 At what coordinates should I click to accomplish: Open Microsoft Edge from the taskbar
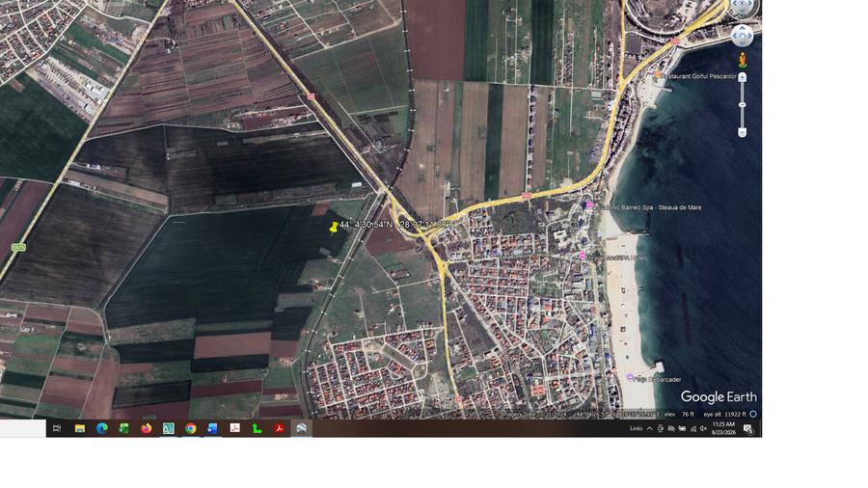tap(102, 428)
